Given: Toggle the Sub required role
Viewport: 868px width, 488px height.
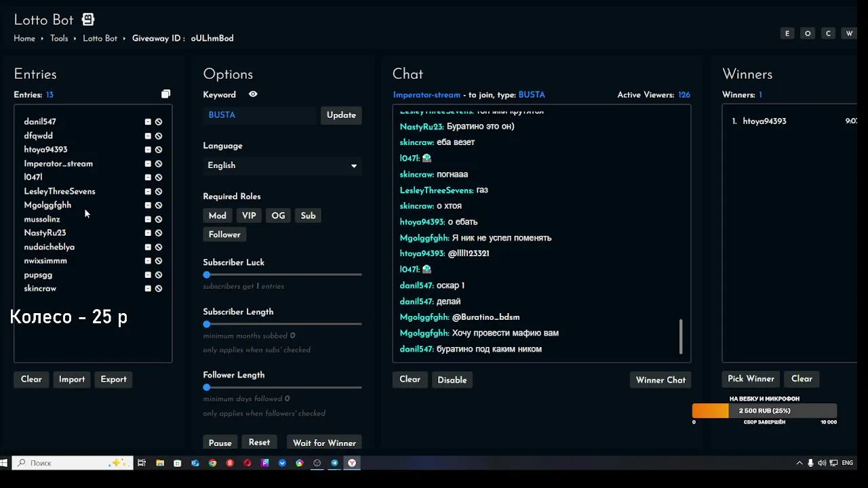Looking at the screenshot, I should (x=308, y=216).
